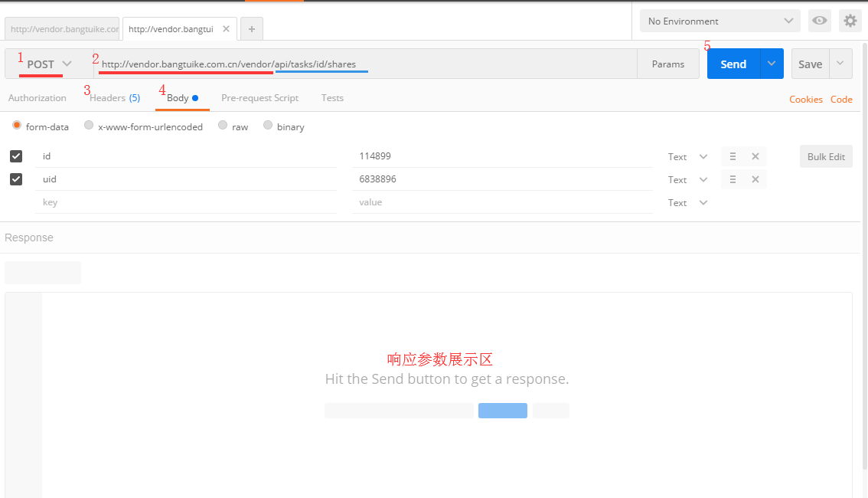Select form-data body type
The height and width of the screenshot is (498, 868).
(17, 125)
